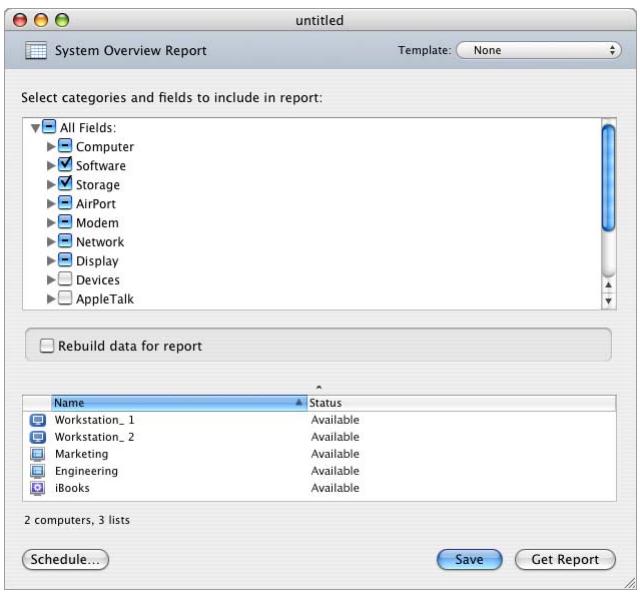Sort by the Status column header

tap(461, 403)
